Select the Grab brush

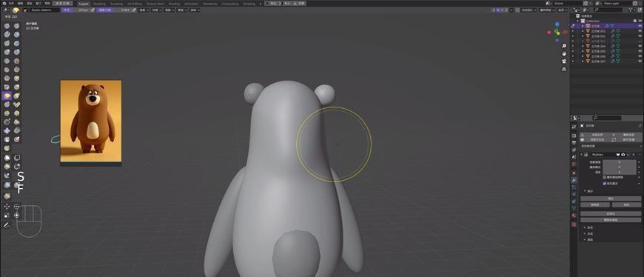(x=16, y=87)
